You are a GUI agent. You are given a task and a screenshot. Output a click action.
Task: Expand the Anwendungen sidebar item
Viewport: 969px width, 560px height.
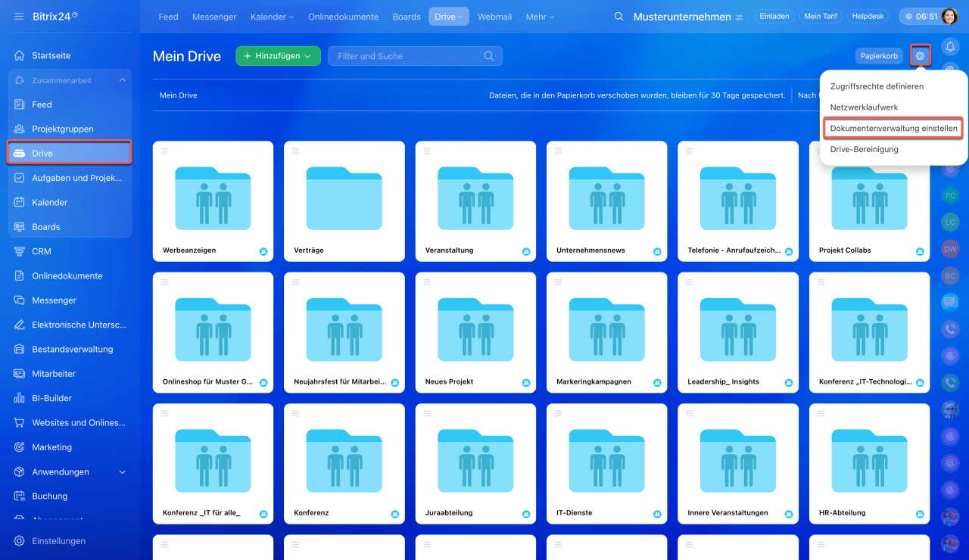(x=123, y=472)
